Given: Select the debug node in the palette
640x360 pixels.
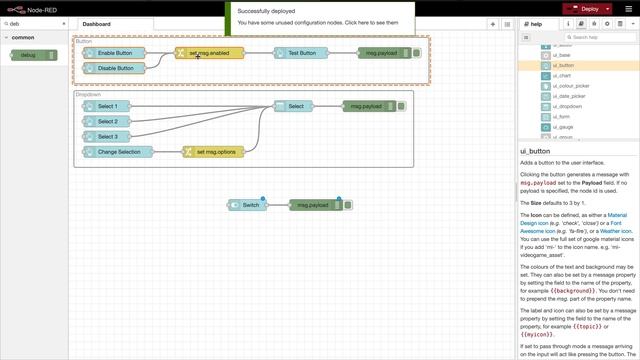Looking at the screenshot, I should pyautogui.click(x=34, y=55).
